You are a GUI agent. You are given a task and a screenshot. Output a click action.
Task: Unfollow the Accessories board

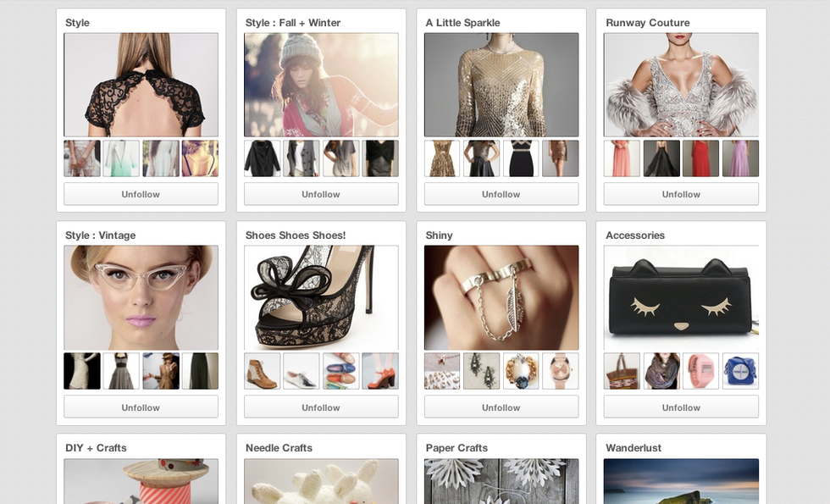[681, 407]
